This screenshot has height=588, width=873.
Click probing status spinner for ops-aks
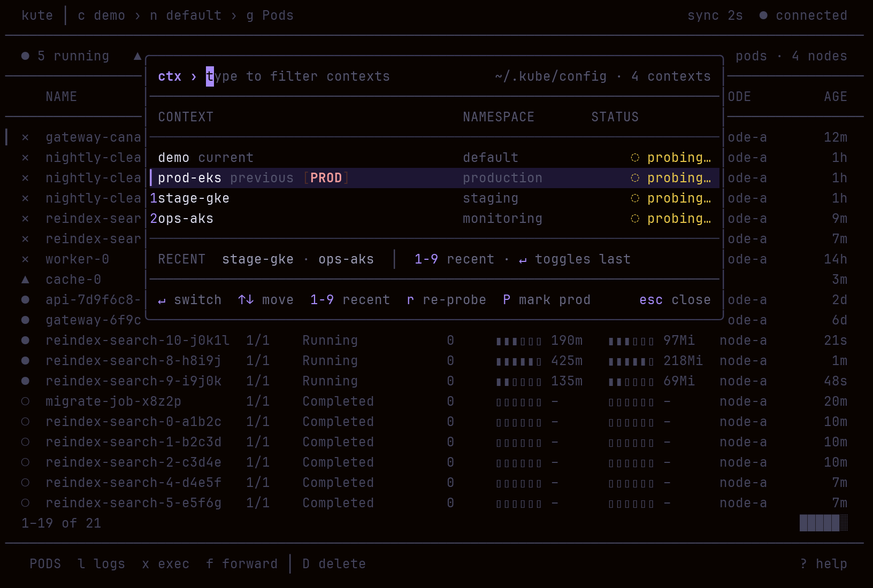[635, 219]
